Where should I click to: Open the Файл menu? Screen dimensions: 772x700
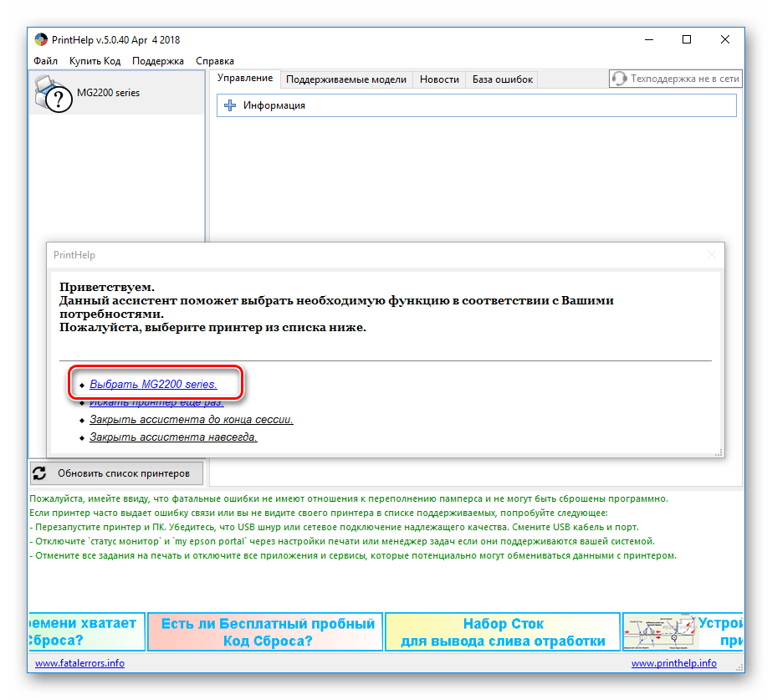[45, 61]
